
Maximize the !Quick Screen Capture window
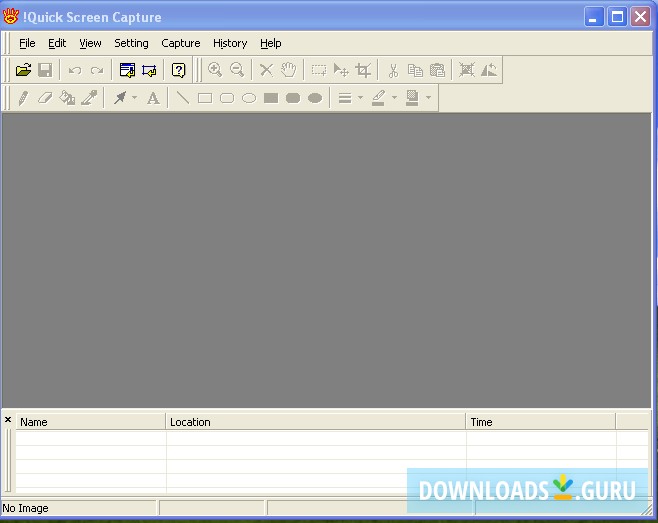click(617, 17)
